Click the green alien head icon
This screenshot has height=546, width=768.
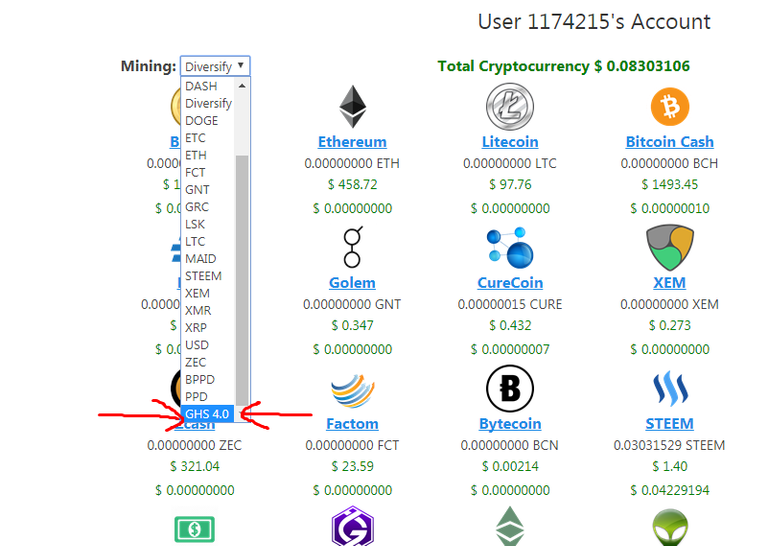coord(670,527)
